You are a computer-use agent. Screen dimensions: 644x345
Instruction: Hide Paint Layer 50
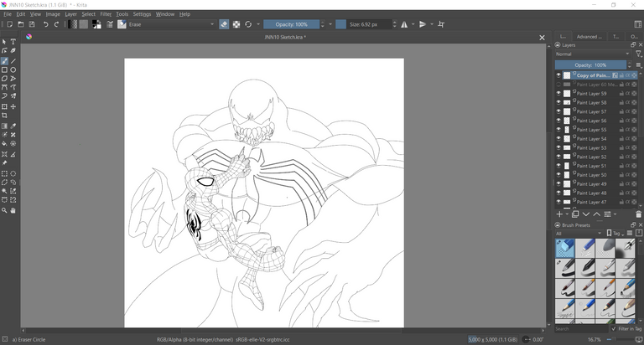coord(558,175)
